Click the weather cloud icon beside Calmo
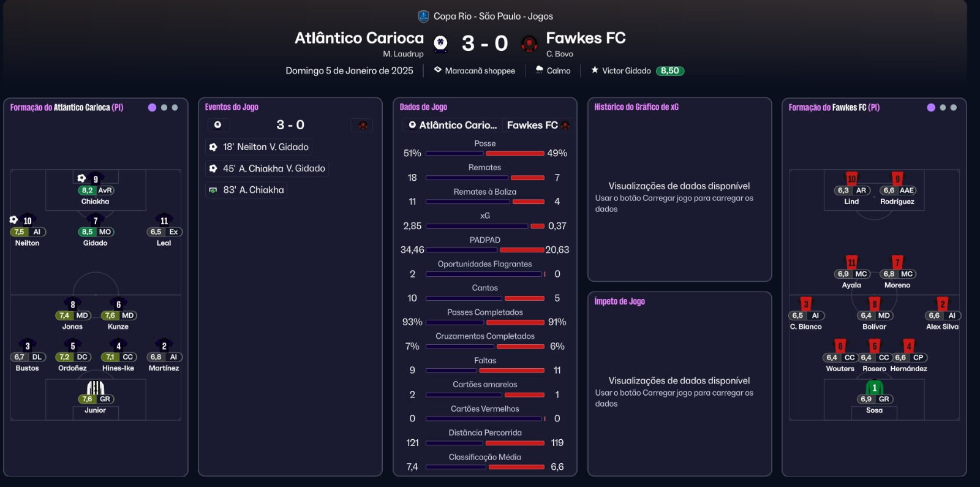 pos(540,70)
